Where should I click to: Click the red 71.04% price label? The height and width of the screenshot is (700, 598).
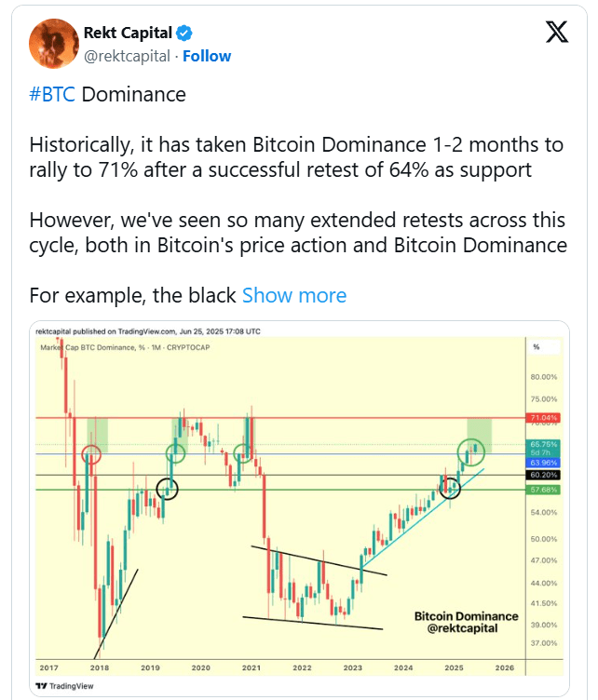(x=543, y=417)
